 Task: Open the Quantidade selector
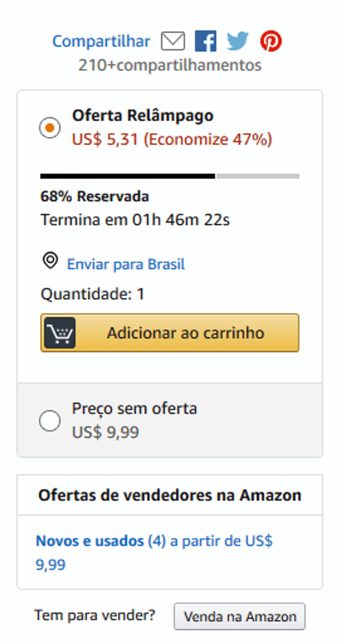coord(93,294)
